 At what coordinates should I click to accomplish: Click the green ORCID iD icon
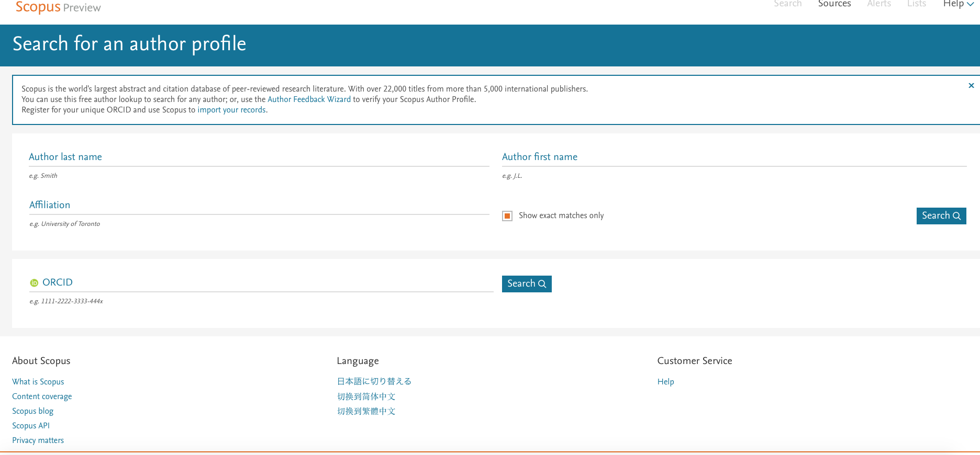[34, 283]
